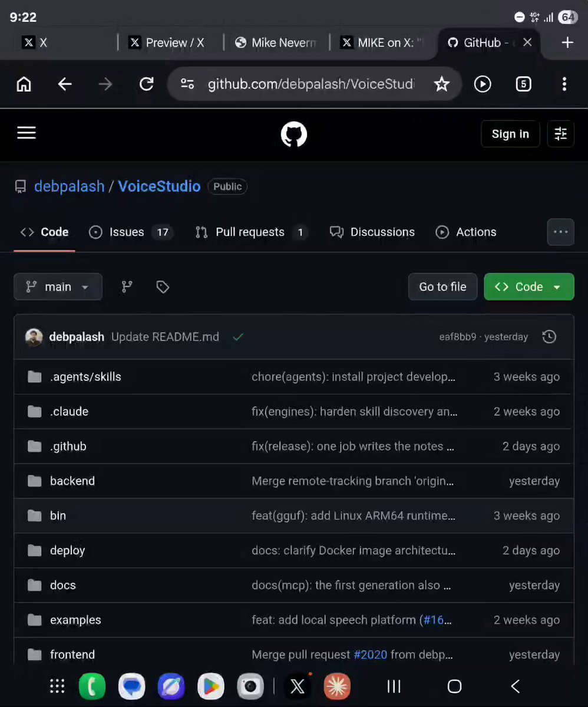This screenshot has height=707, width=588.
Task: Open site settings icon in address bar
Action: point(187,84)
